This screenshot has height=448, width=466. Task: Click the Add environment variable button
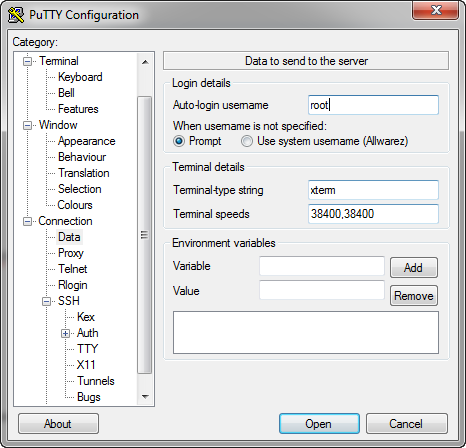click(x=414, y=267)
